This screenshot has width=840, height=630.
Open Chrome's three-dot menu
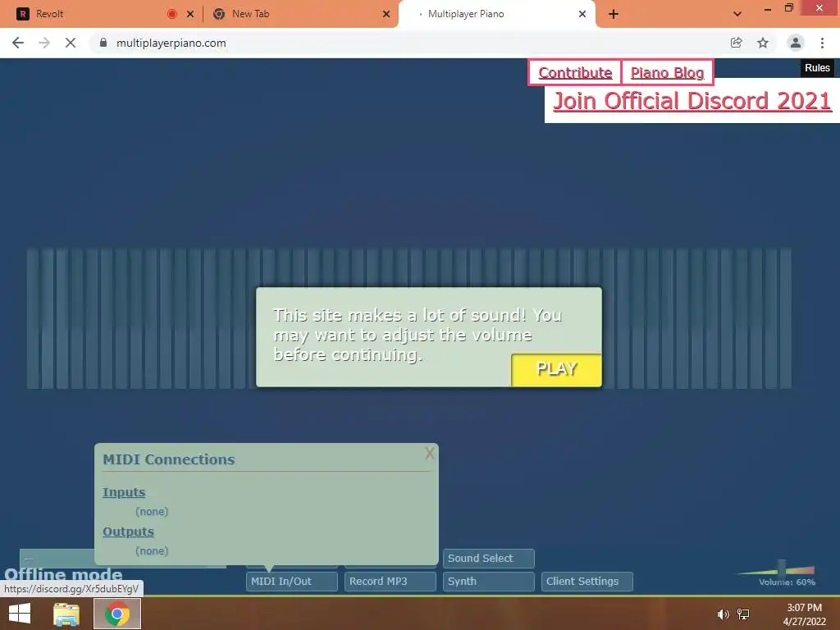822,43
